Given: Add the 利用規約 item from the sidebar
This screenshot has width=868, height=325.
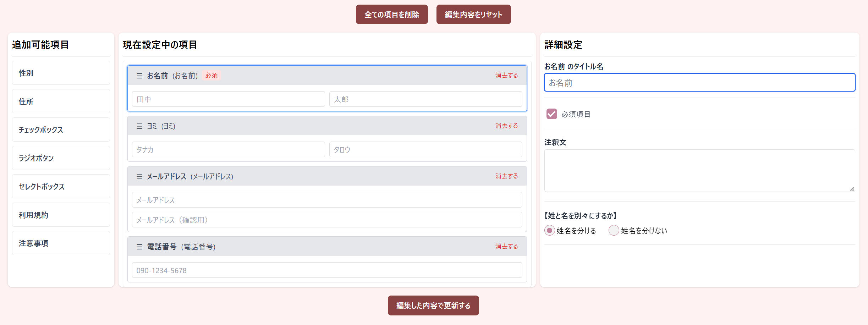Looking at the screenshot, I should [61, 215].
